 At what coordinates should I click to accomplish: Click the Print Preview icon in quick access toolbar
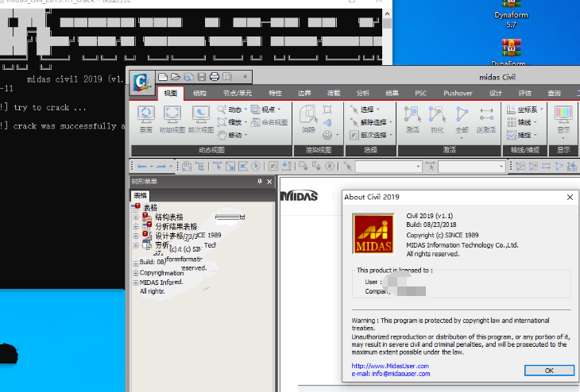pos(227,77)
